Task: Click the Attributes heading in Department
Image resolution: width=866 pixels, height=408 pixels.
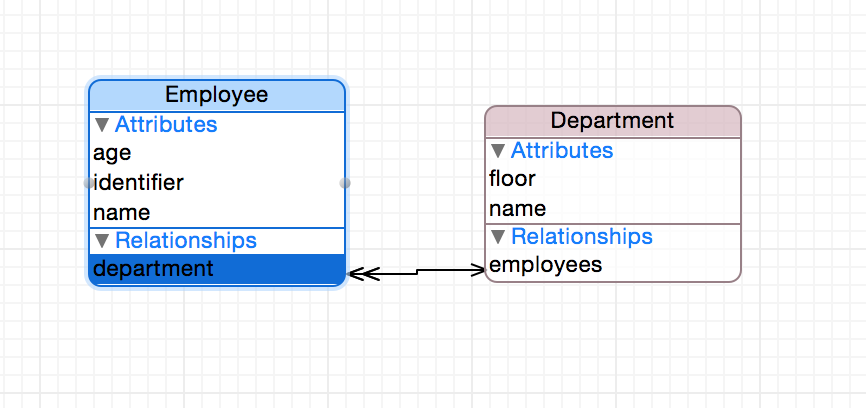Action: (x=562, y=151)
